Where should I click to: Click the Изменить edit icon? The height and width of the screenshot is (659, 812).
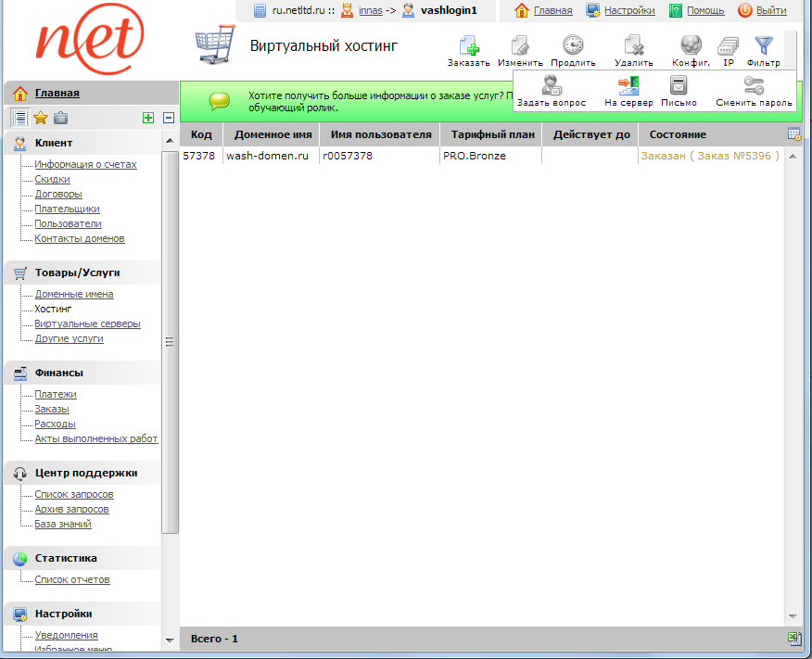(520, 44)
